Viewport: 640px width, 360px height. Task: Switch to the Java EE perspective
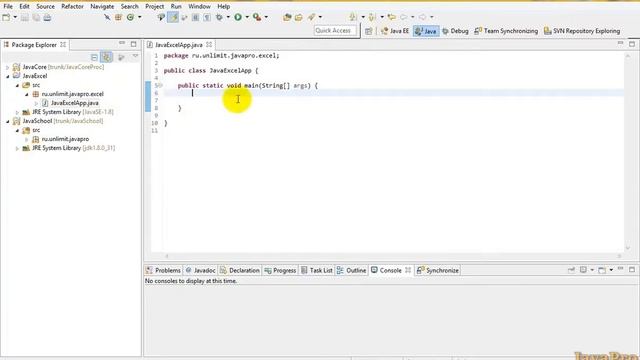coord(395,31)
